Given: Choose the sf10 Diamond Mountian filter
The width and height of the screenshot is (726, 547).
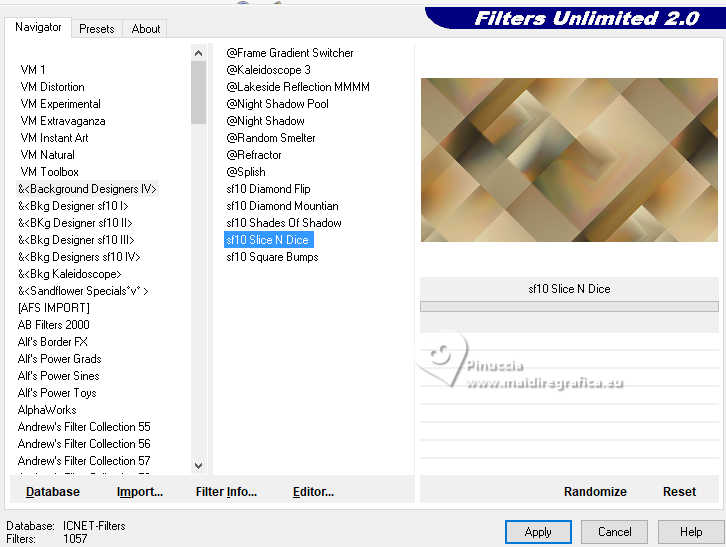Looking at the screenshot, I should coord(282,206).
